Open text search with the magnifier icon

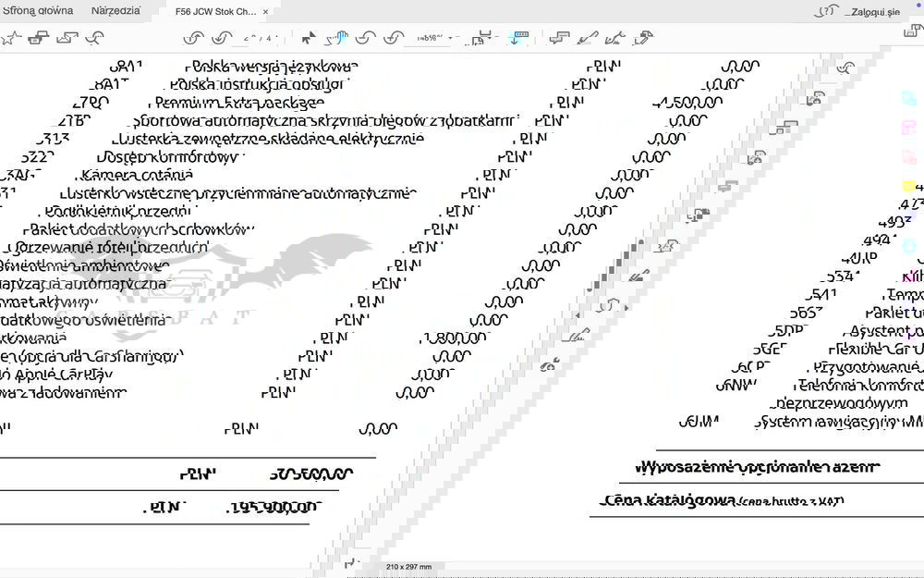point(94,38)
